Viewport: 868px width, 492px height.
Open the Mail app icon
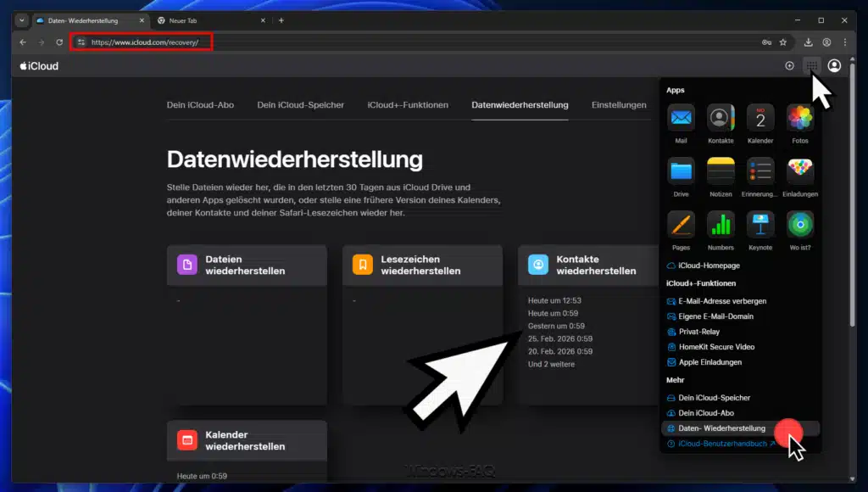tap(681, 120)
